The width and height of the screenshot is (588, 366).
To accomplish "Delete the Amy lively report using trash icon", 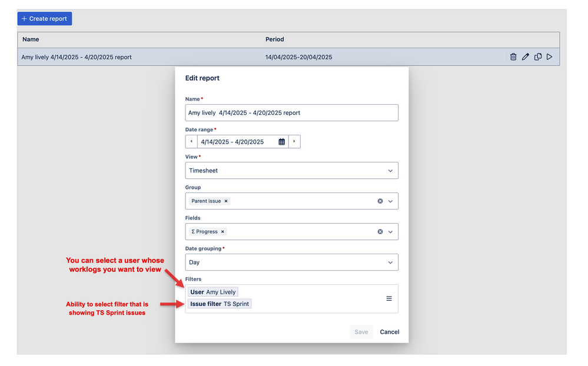I will [513, 56].
